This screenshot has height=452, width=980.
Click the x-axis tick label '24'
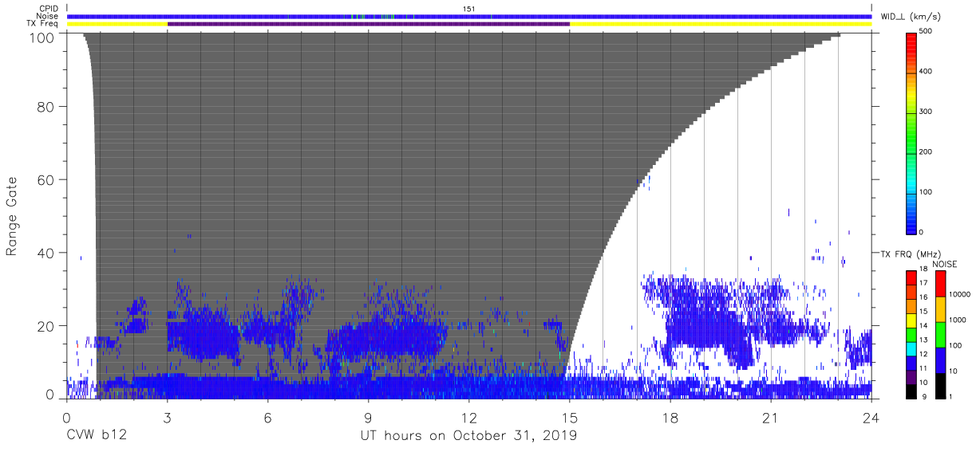(x=871, y=417)
